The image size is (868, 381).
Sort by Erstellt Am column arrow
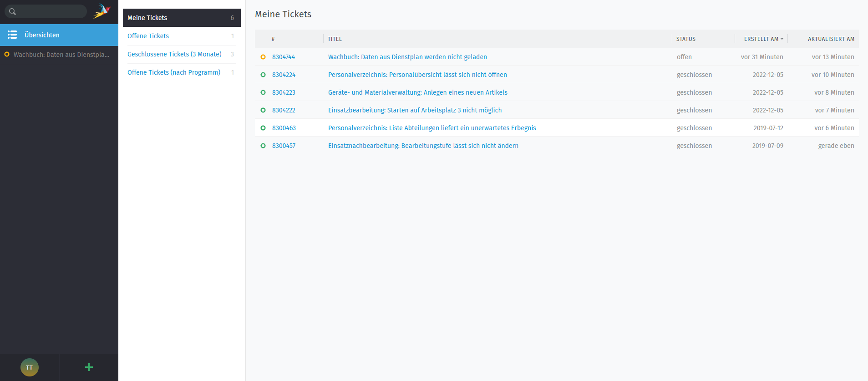[782, 39]
